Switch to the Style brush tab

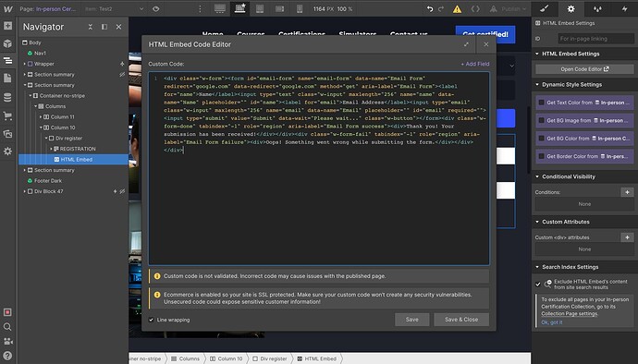545,8
